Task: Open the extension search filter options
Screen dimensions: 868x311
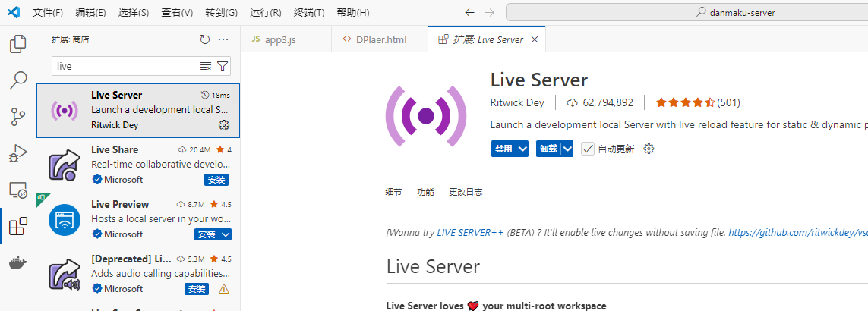Action: 222,67
